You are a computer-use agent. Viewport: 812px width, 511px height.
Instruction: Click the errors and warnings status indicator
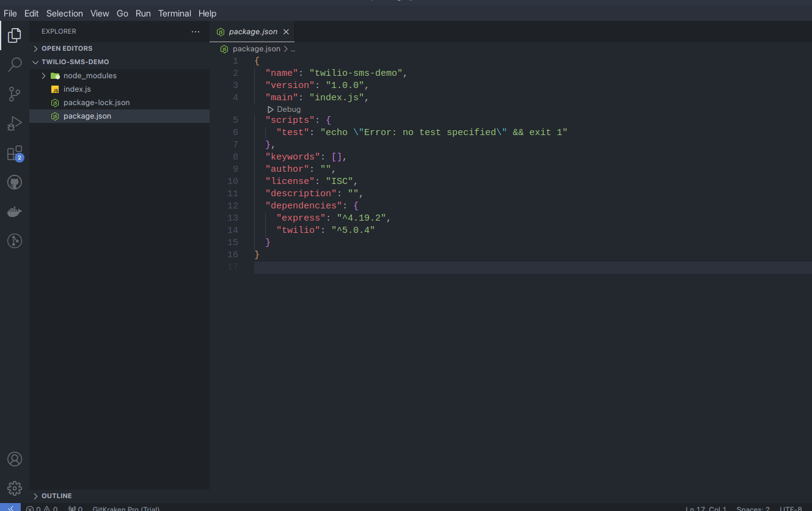click(x=42, y=509)
